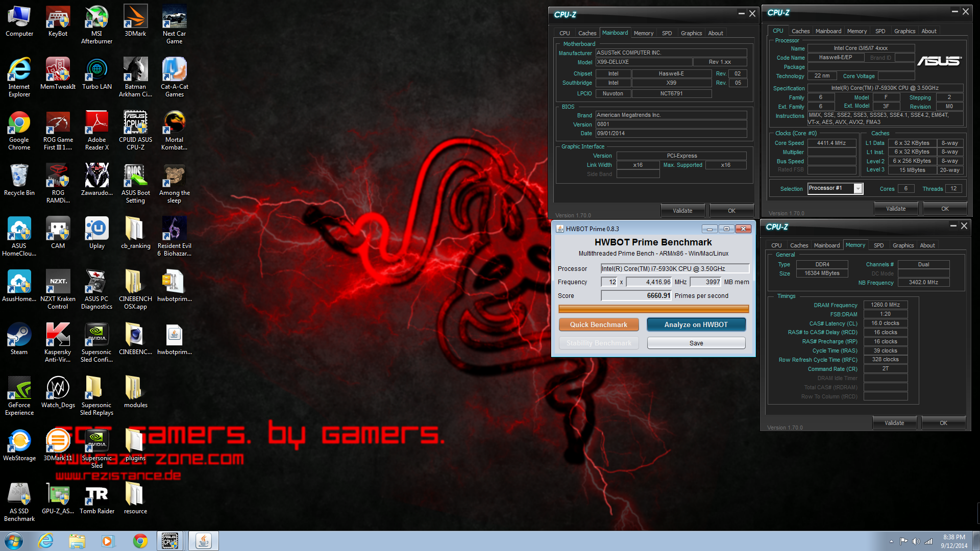Open Windows Explorer in the taskbar
The width and height of the screenshot is (980, 551).
point(77,541)
